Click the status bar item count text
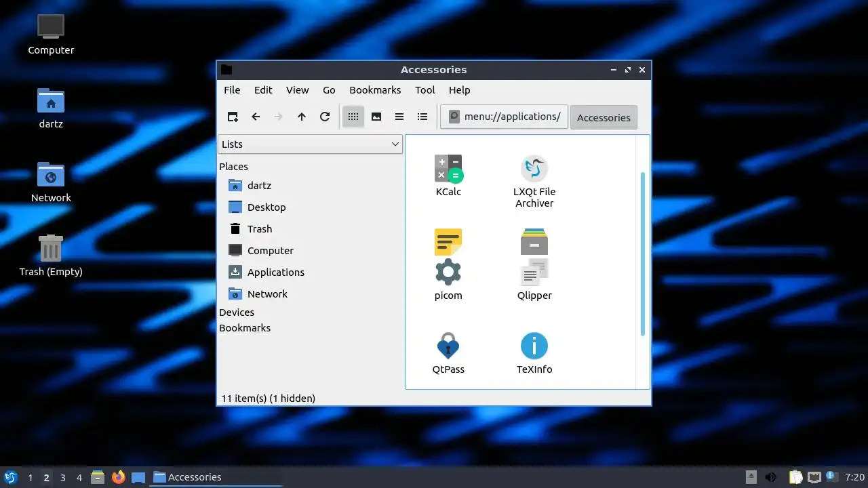 point(269,399)
